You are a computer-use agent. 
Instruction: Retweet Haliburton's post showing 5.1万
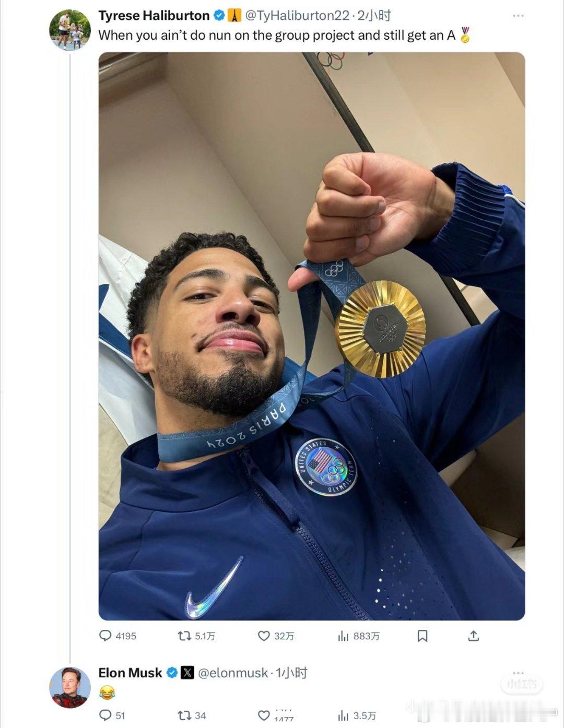[x=196, y=636]
